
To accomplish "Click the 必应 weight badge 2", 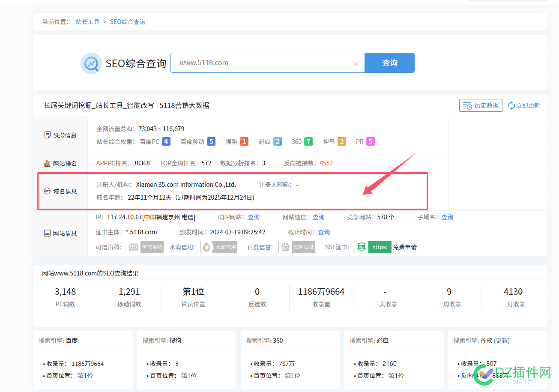I will pyautogui.click(x=278, y=141).
